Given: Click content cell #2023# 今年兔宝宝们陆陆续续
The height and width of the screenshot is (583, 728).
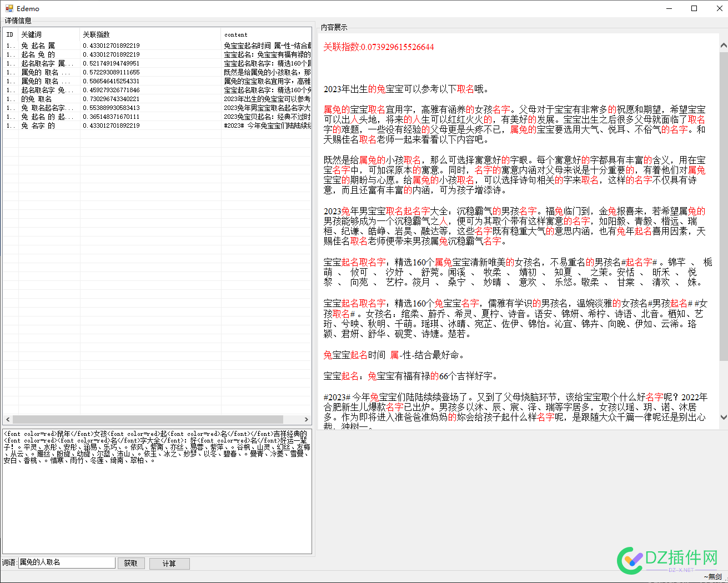Looking at the screenshot, I should point(267,125).
